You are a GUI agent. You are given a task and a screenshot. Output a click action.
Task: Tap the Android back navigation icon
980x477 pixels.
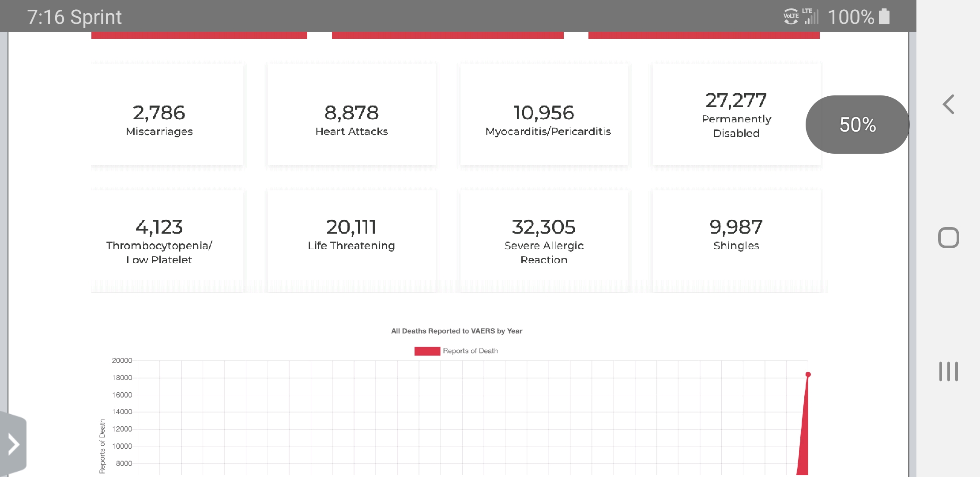click(x=949, y=105)
